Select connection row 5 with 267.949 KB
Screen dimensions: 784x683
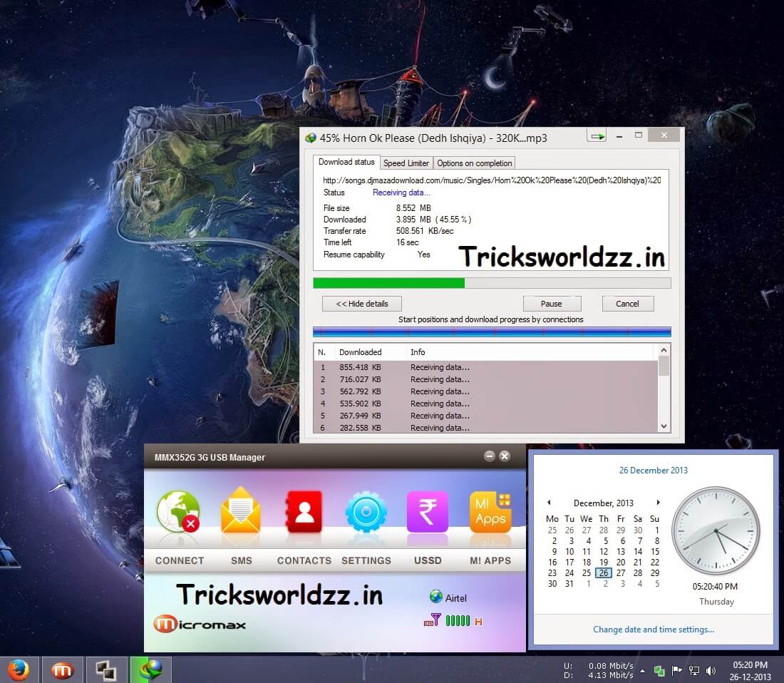pos(486,415)
